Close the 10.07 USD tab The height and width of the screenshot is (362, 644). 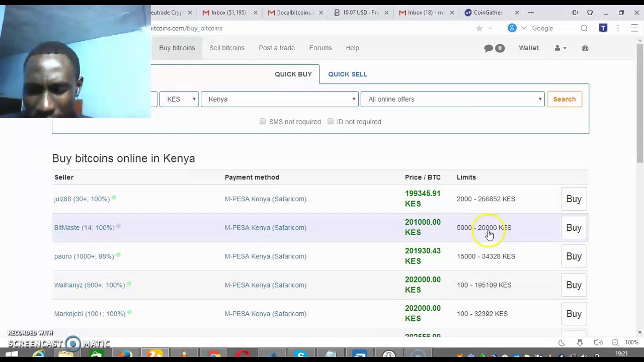click(x=386, y=13)
